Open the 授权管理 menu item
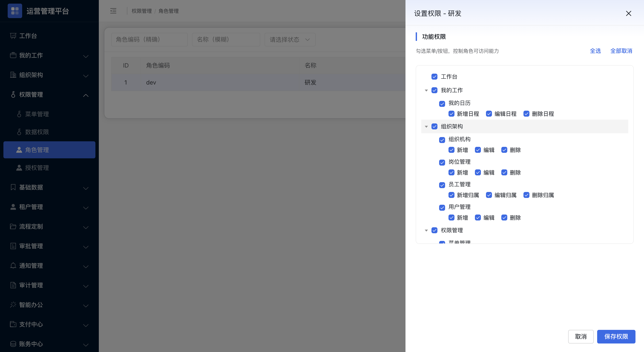Viewport: 644px width, 352px height. point(49,167)
